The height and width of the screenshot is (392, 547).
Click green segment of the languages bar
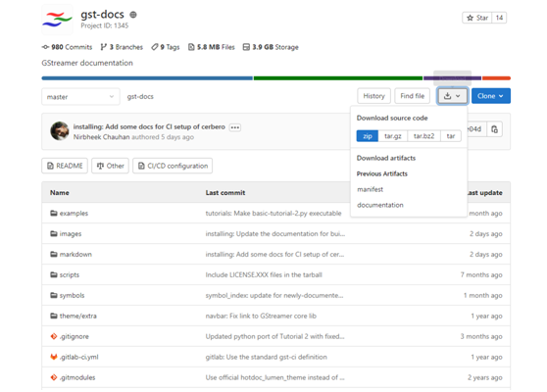(337, 78)
